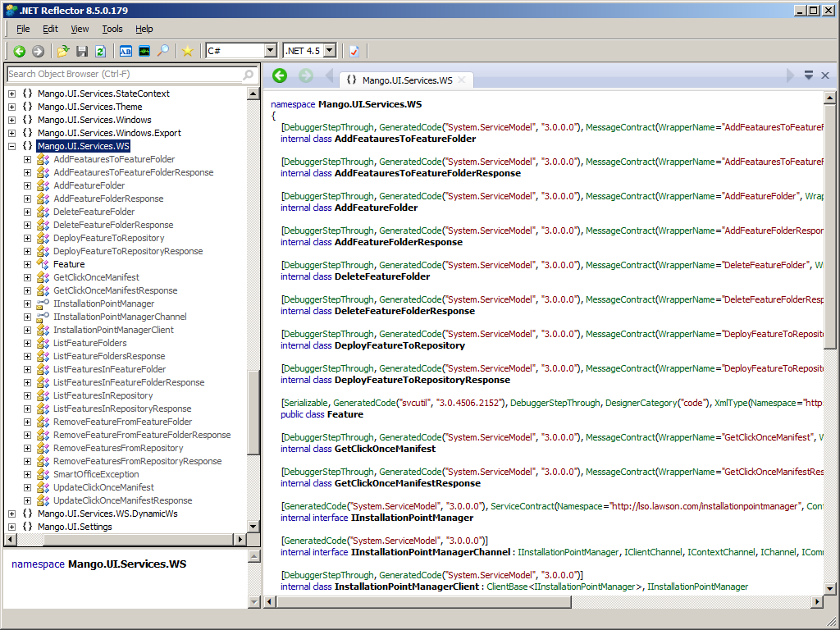Click the Refresh icon in the toolbar

click(x=100, y=51)
